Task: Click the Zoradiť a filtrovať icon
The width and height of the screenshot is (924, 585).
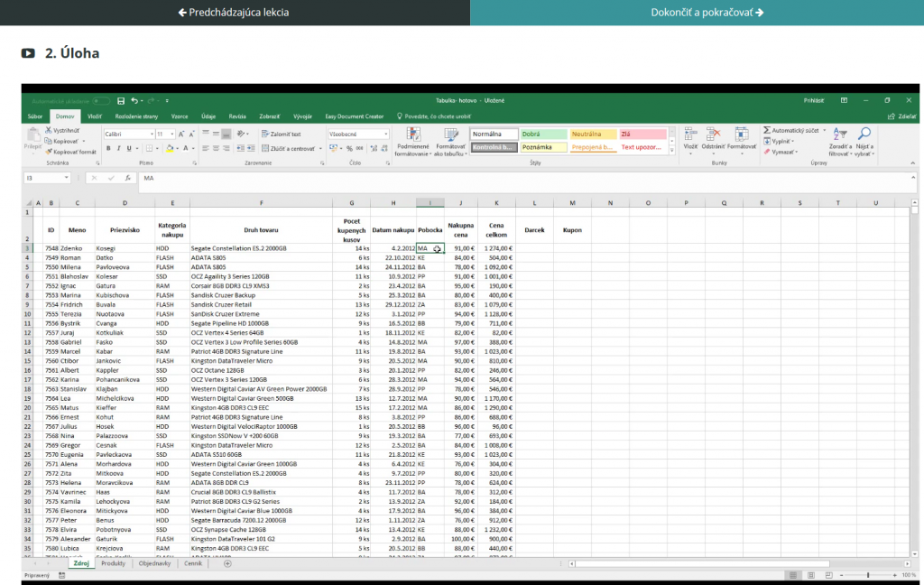Action: [840, 135]
